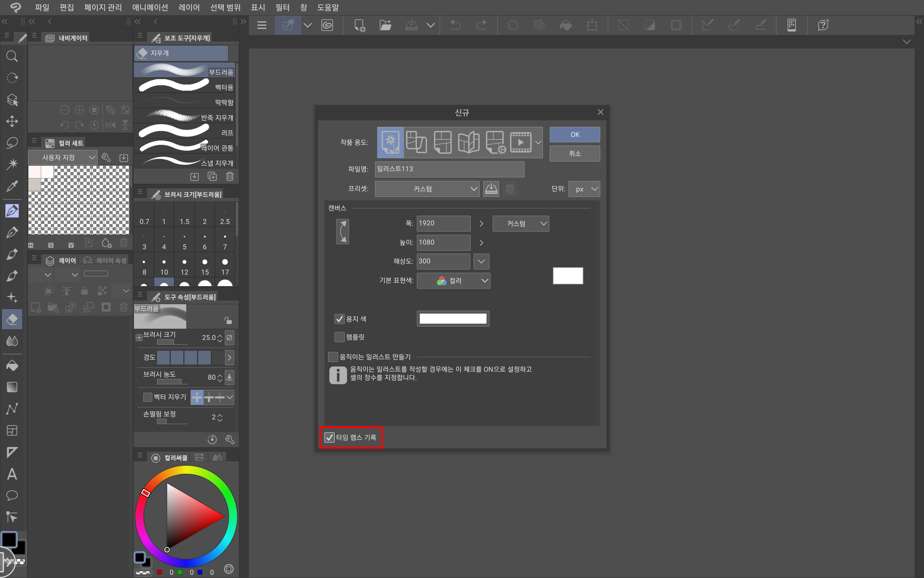Switch to the 레이어 속성 tab
This screenshot has height=578, width=924.
tap(105, 260)
